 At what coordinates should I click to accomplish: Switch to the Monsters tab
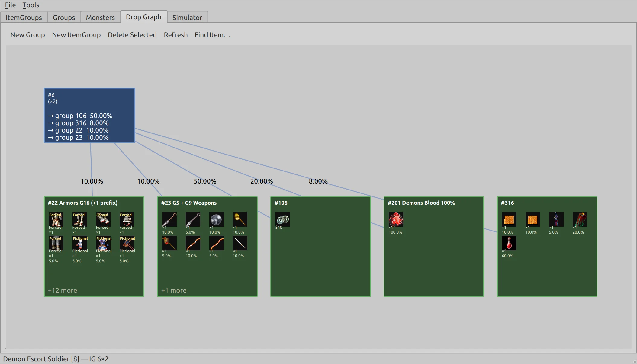100,17
